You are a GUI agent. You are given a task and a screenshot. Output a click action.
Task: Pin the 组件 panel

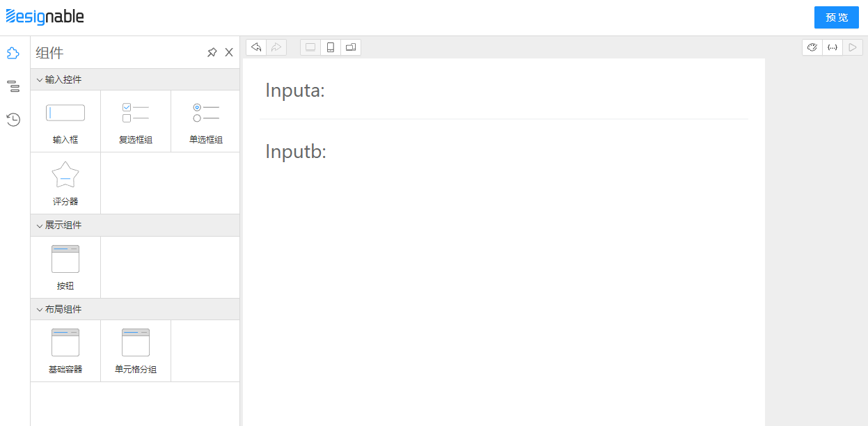point(212,53)
